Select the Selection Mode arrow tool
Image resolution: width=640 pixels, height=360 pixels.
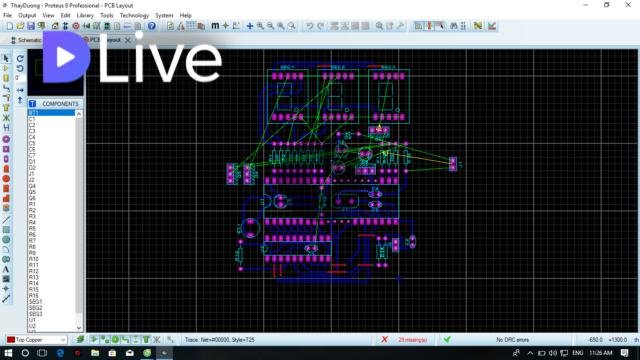point(6,59)
